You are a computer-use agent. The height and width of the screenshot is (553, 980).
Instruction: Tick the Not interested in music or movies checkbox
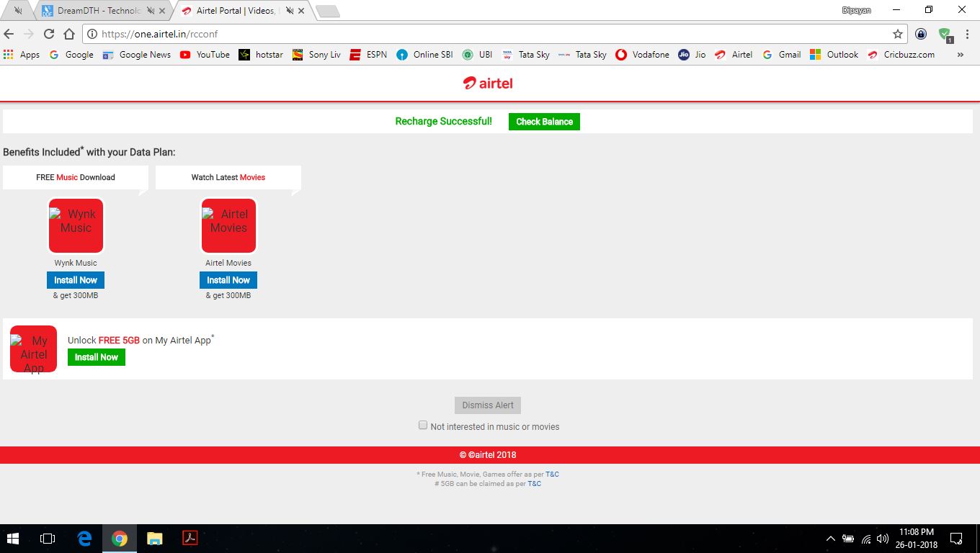pos(423,426)
